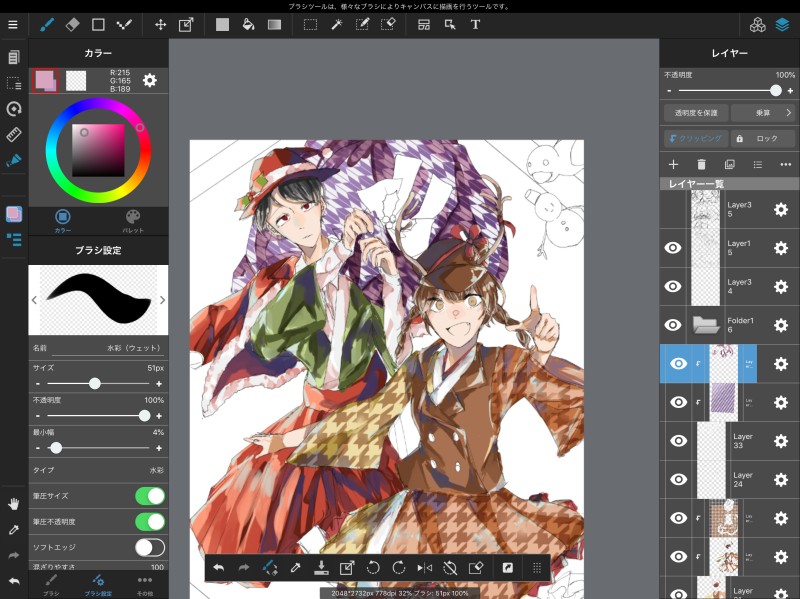Increase brush size with plus button
This screenshot has width=800, height=599.
pos(159,384)
